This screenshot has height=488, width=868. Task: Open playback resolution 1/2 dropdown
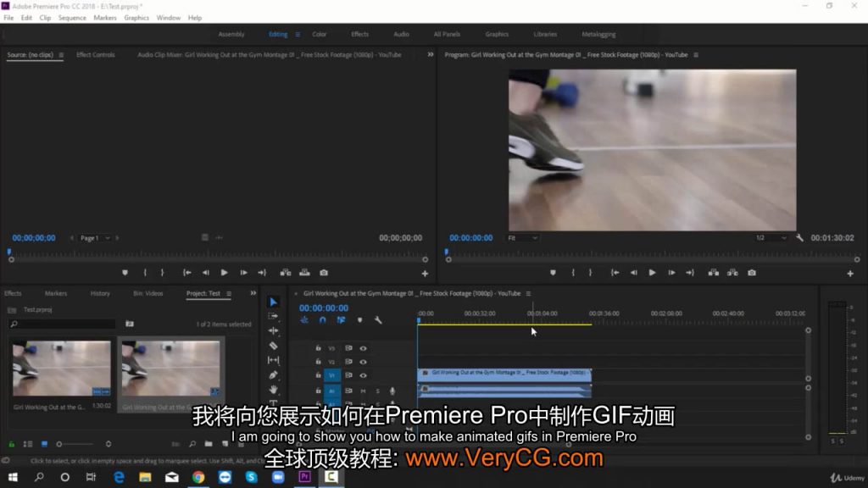point(771,238)
